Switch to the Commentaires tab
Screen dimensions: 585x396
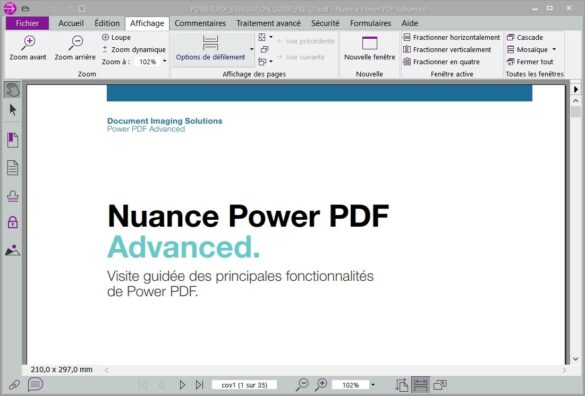200,23
